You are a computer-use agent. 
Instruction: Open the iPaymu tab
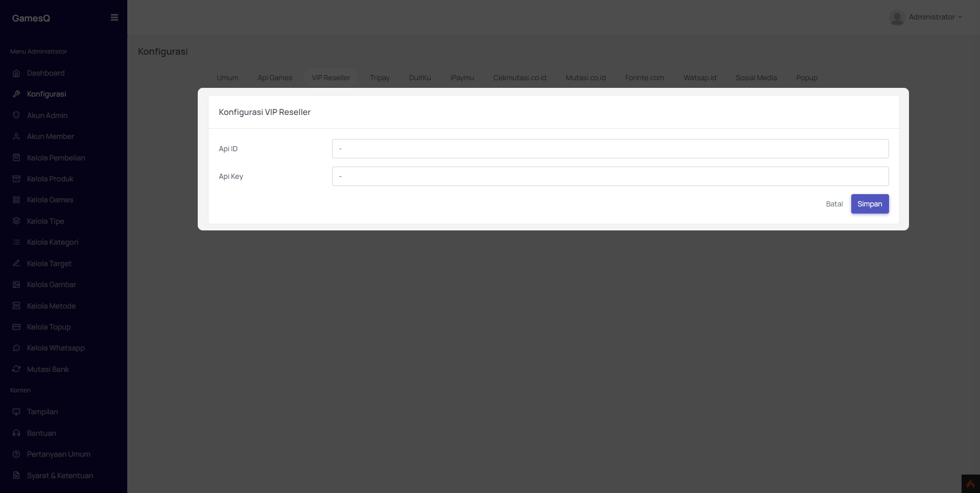tap(462, 78)
